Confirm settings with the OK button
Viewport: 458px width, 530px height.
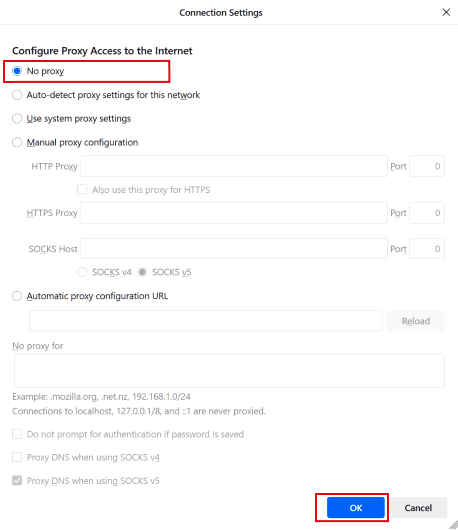click(356, 507)
